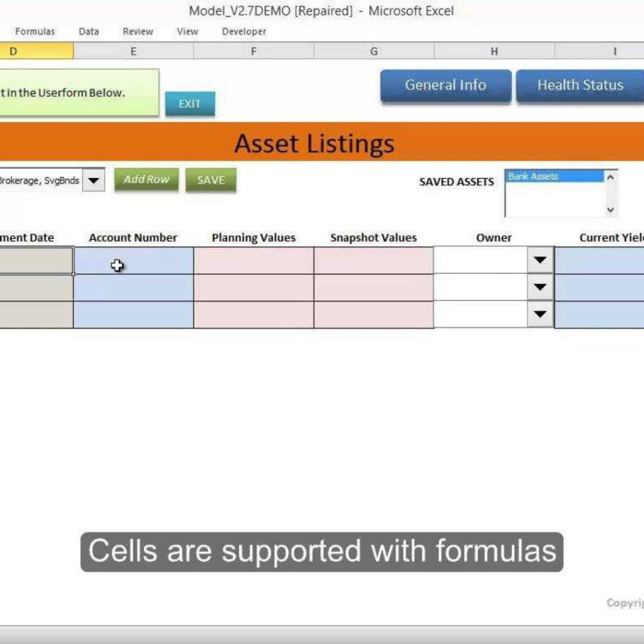Open the Formulas ribbon tab

pyautogui.click(x=35, y=31)
